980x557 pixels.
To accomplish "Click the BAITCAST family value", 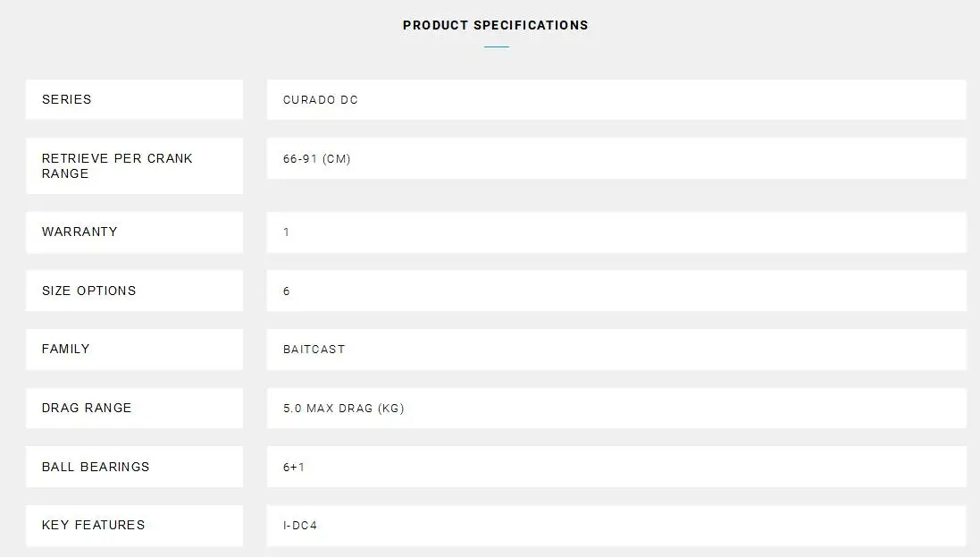I will click(x=314, y=350).
